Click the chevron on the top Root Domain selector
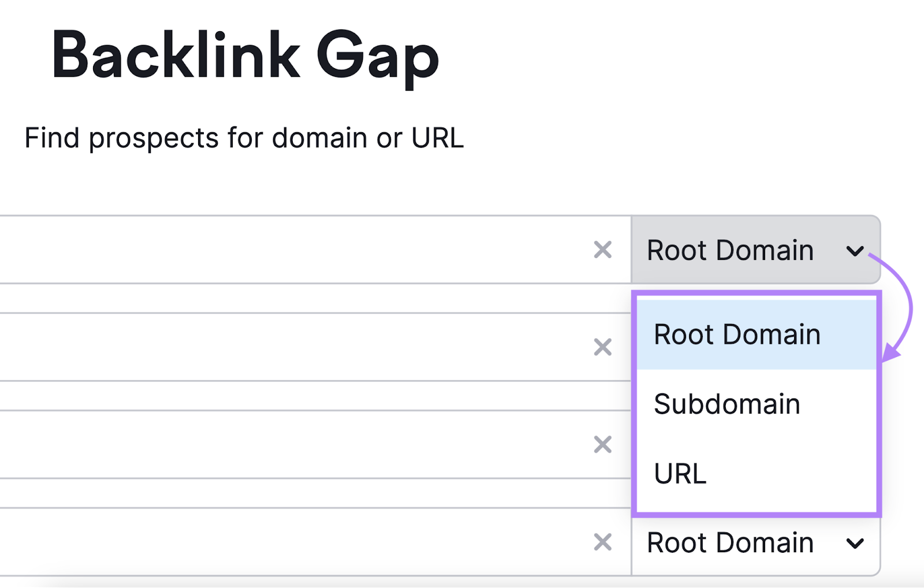Image resolution: width=924 pixels, height=588 pixels. [855, 251]
